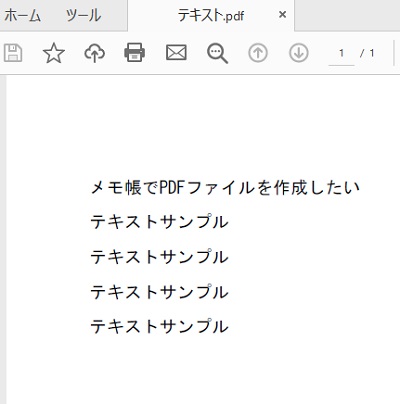Open text search with the magnifier icon
Viewport: 400px width, 404px height.
pos(217,53)
